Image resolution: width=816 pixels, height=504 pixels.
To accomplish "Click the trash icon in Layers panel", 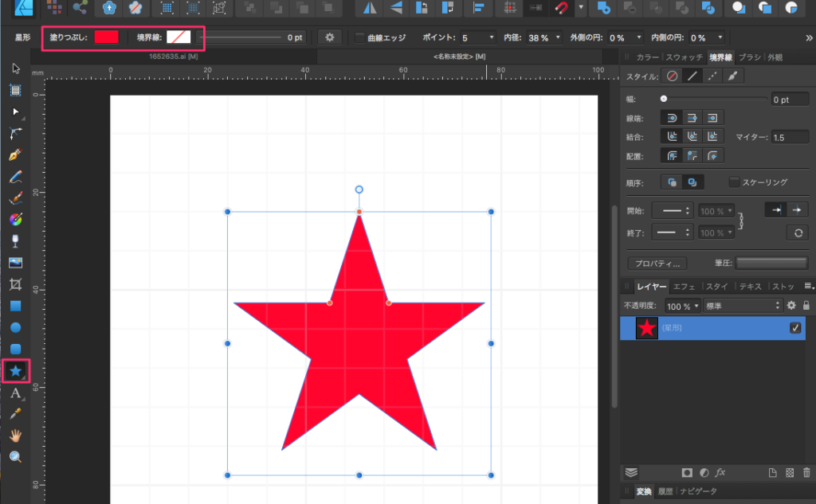I will 806,472.
